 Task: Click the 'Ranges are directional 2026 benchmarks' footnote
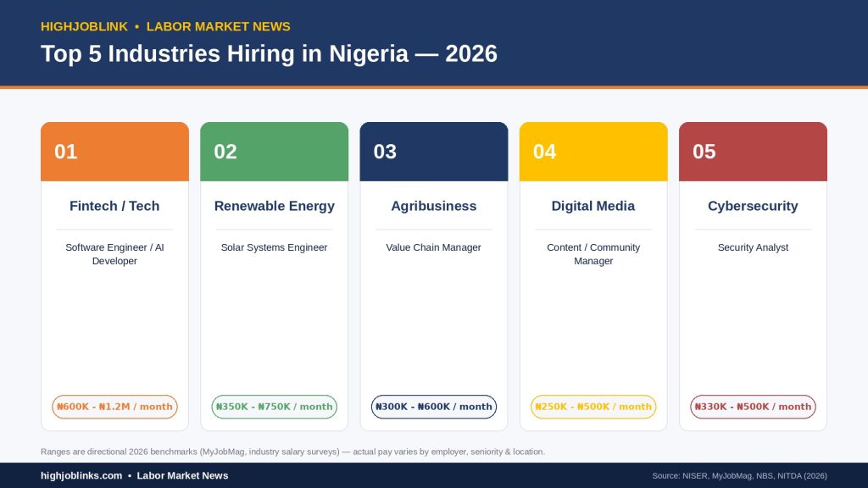pos(292,452)
